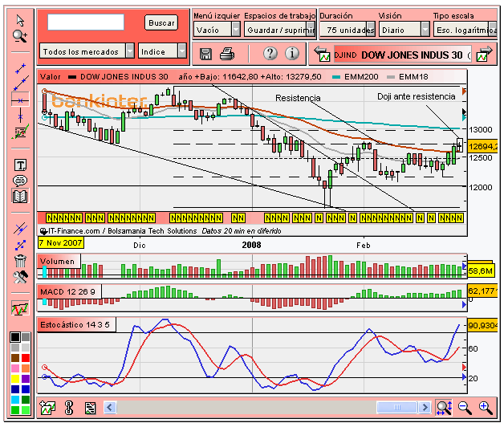Viewport: 504px width, 427px height.
Task: Click the Resistencia chart annotation
Action: (298, 98)
